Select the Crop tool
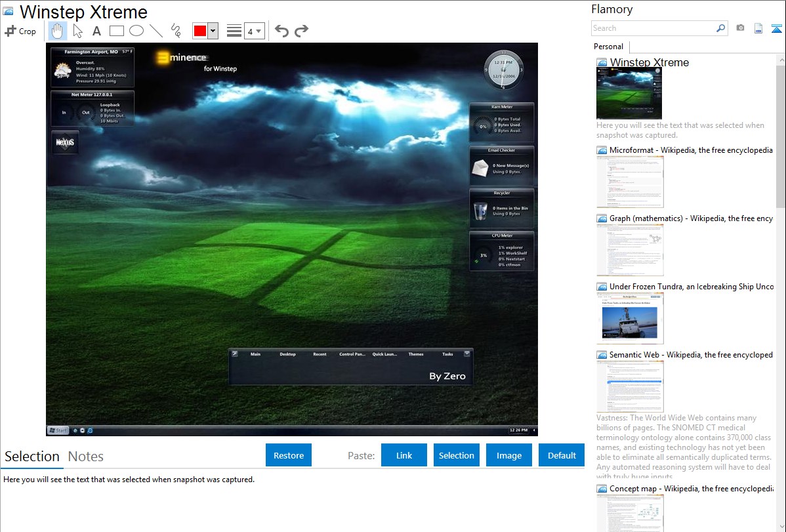Screen dimensions: 786x532 [x=20, y=31]
